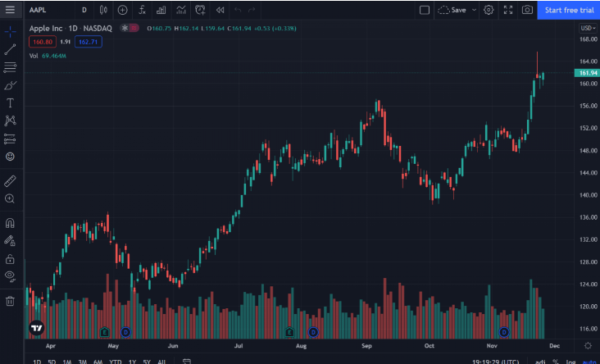Click the red 160.80 sell price button

click(43, 42)
